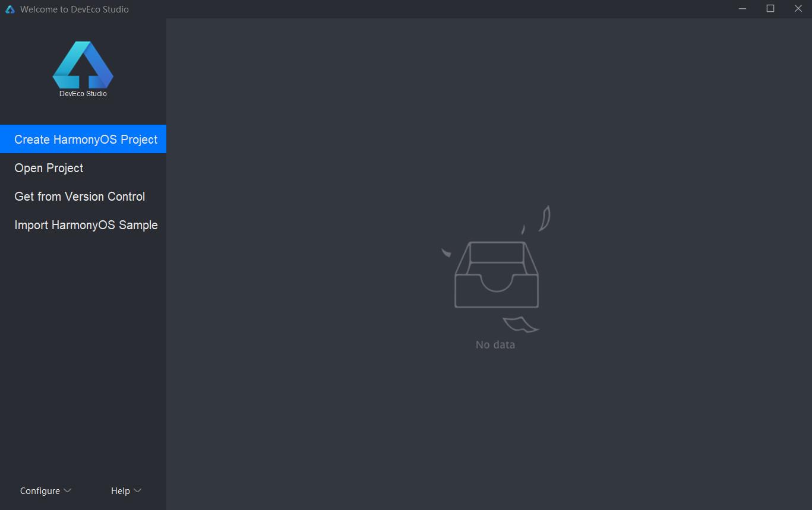Click the No data text

pos(495,344)
